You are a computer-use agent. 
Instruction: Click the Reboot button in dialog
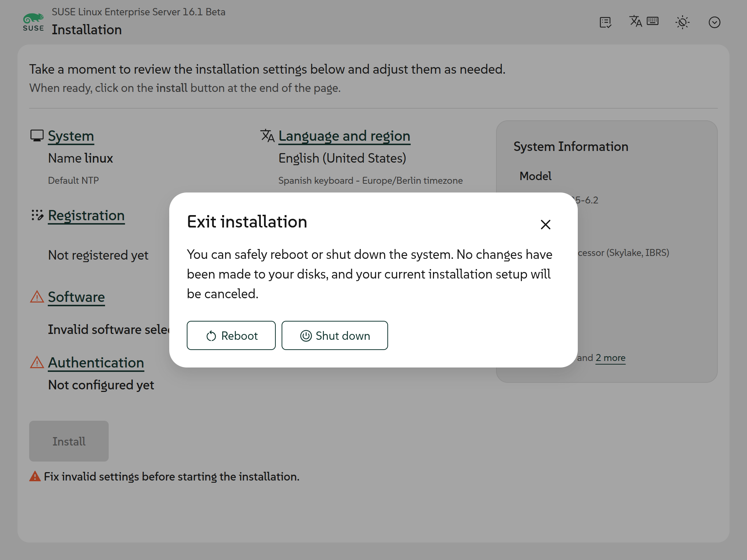(x=231, y=335)
